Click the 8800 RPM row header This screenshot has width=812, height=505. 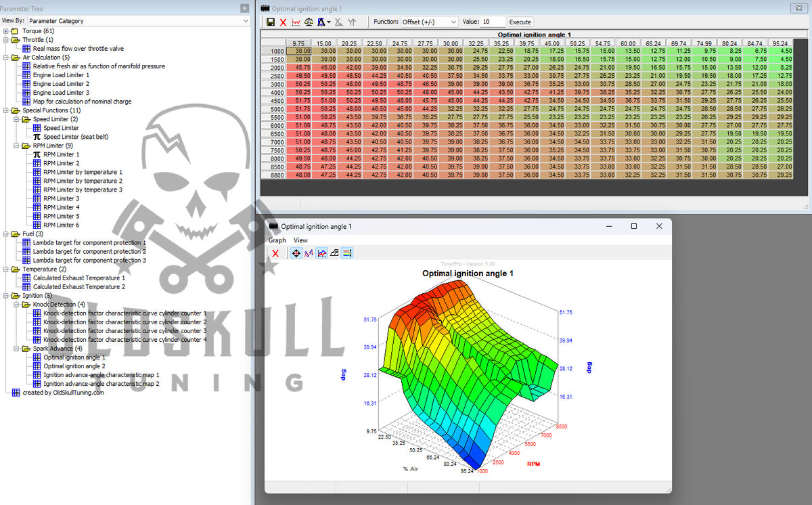[x=273, y=175]
